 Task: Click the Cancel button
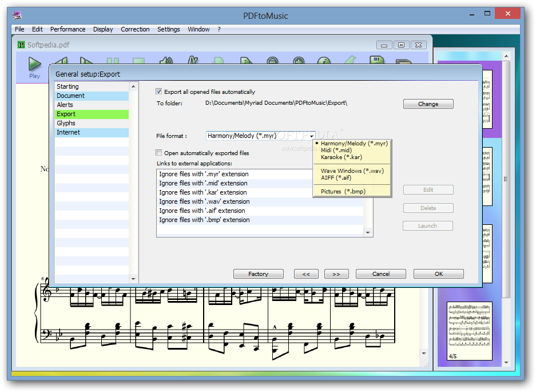click(x=381, y=274)
